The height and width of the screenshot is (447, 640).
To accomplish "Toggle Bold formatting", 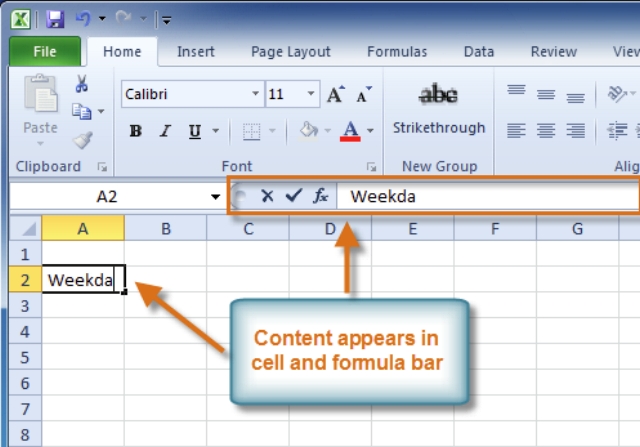I will point(136,131).
